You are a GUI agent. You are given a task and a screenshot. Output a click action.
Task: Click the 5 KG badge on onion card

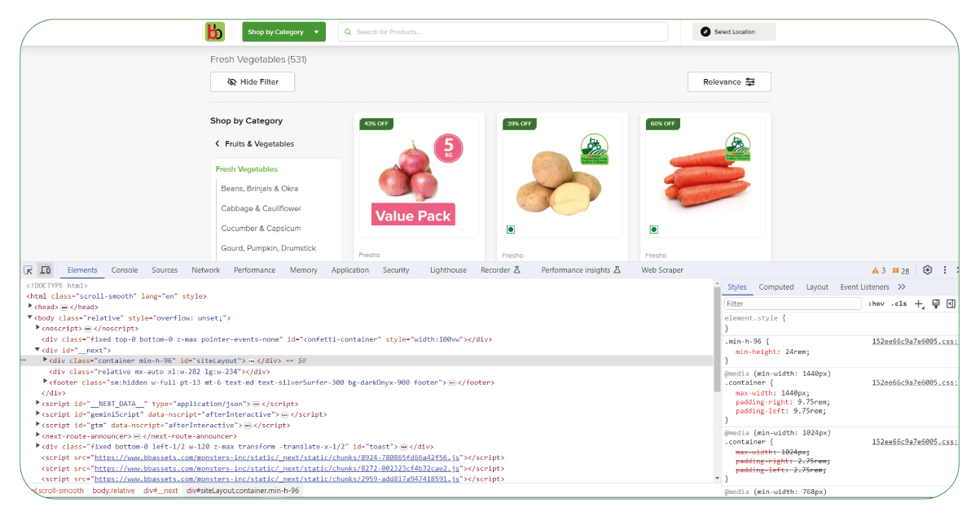tap(449, 149)
